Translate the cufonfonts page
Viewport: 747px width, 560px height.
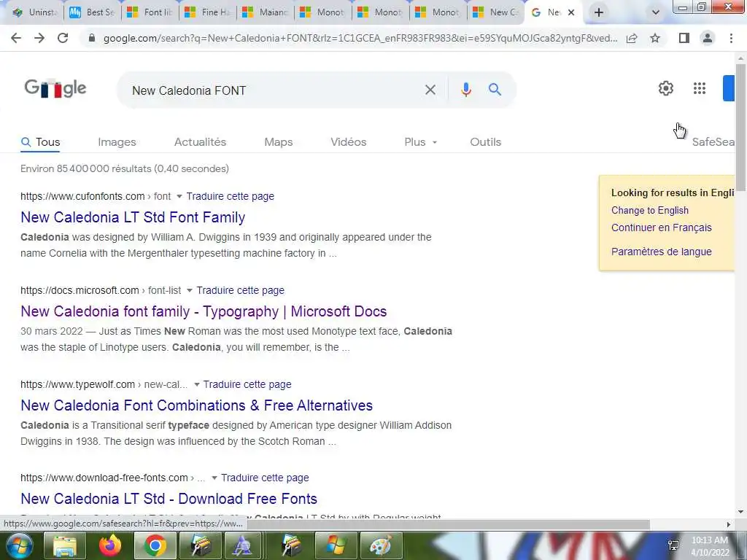click(230, 196)
